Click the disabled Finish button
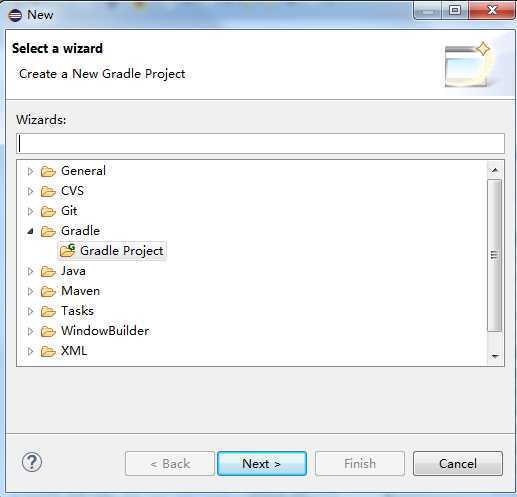The height and width of the screenshot is (497, 517). 360,463
